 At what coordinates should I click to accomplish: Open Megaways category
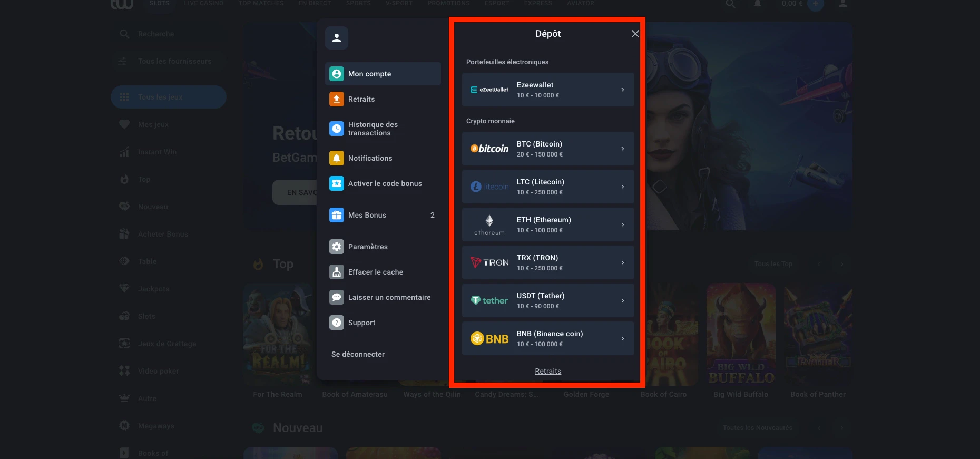(x=169, y=426)
